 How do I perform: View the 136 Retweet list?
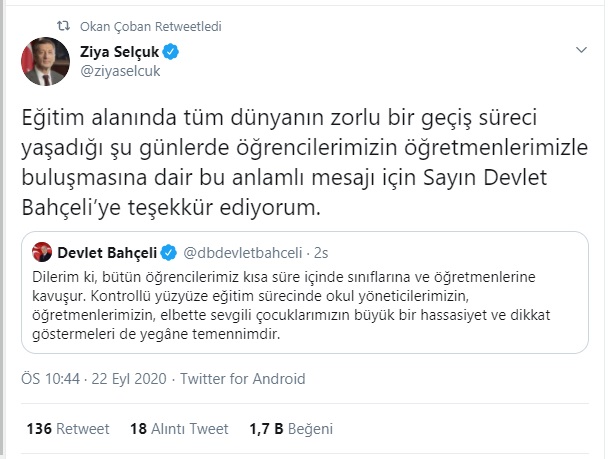68,429
